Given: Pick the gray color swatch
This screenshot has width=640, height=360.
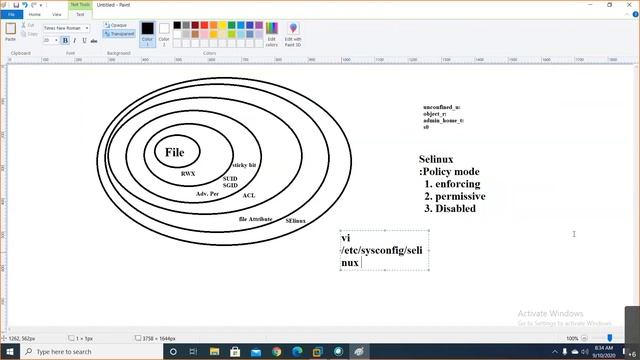Looking at the screenshot, I should pos(186,25).
